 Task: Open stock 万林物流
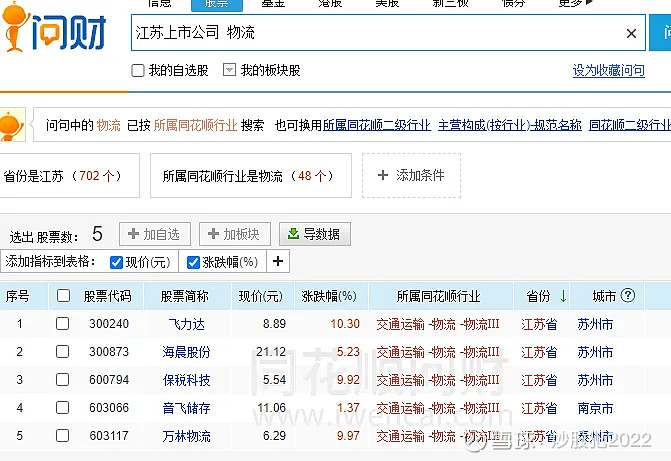187,436
